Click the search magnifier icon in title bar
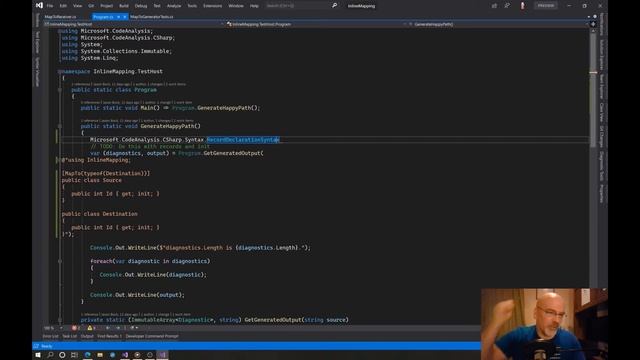The height and width of the screenshot is (360, 640). [334, 6]
